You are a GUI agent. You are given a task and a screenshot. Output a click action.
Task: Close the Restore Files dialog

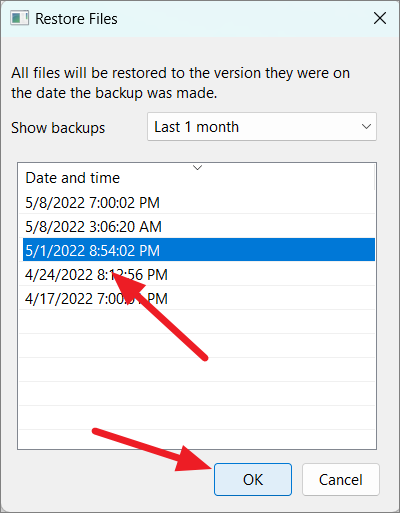[380, 18]
